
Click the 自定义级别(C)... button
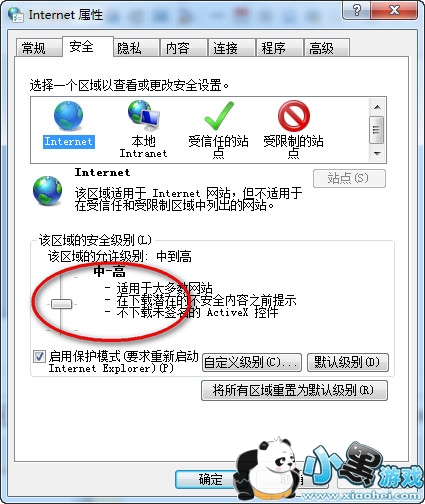pos(251,362)
